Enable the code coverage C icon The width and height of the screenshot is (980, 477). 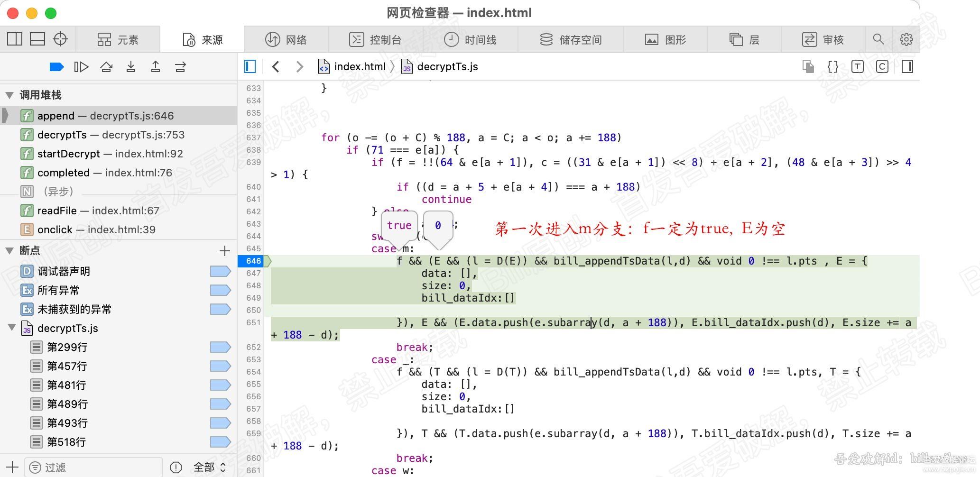(x=882, y=66)
